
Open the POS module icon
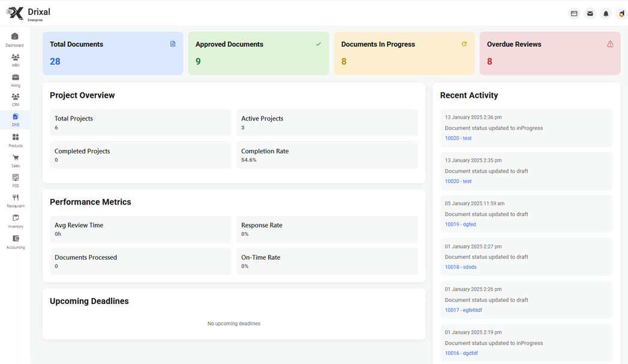click(15, 178)
